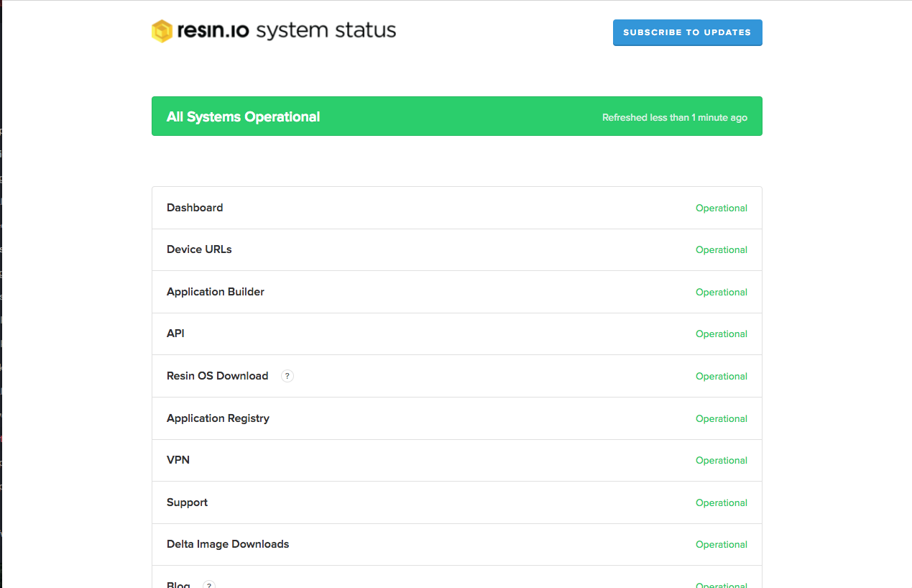Click the Operational status for API
Screen dimensions: 912x588
pos(722,334)
